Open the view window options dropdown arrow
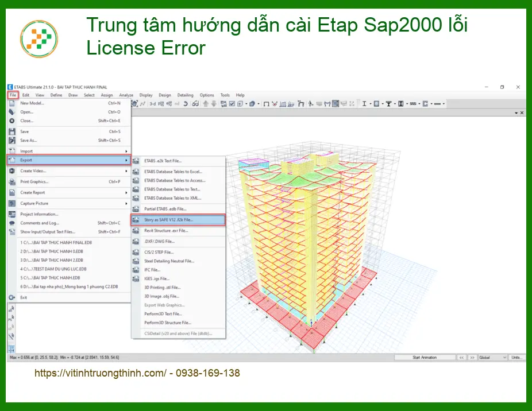Image resolution: width=532 pixels, height=411 pixels. pos(516,113)
